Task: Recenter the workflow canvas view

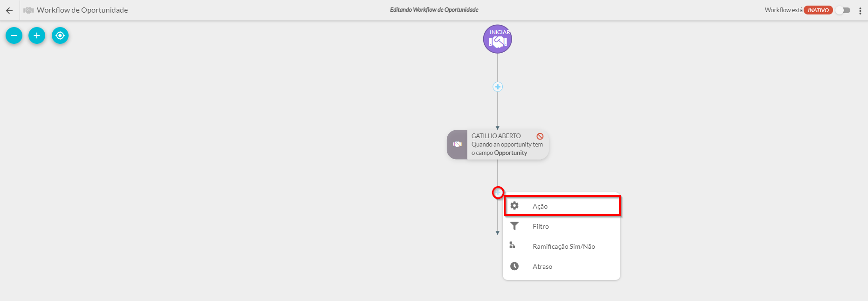Action: tap(60, 35)
